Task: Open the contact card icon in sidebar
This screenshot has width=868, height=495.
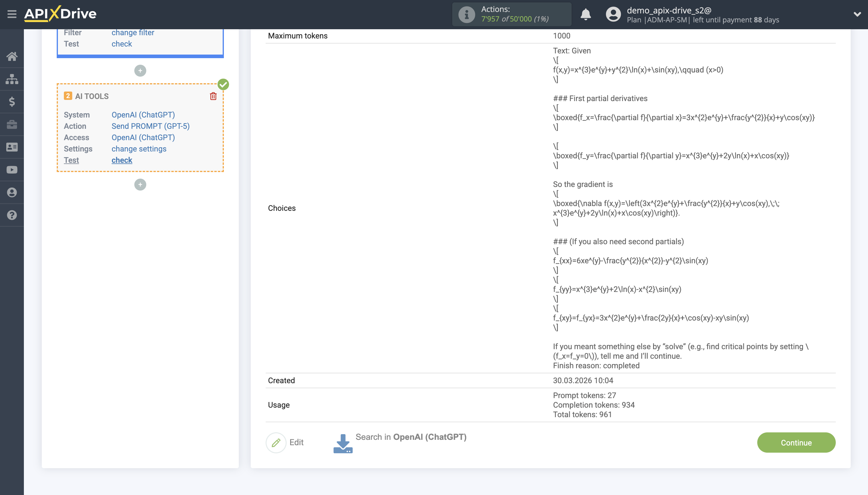Action: click(12, 147)
